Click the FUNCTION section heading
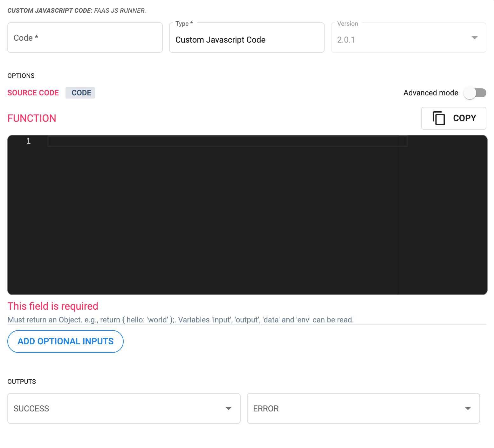The height and width of the screenshot is (448, 494). 32,118
